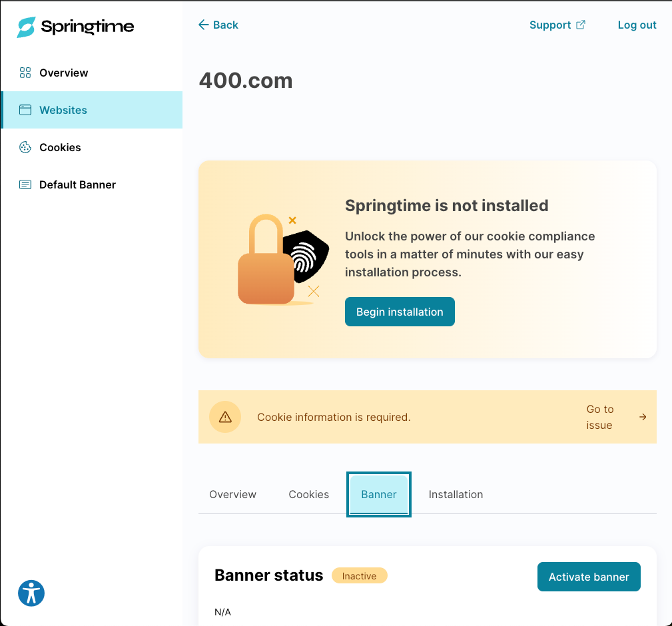Click the cookie icon next to Cookies
The image size is (672, 626).
[25, 147]
